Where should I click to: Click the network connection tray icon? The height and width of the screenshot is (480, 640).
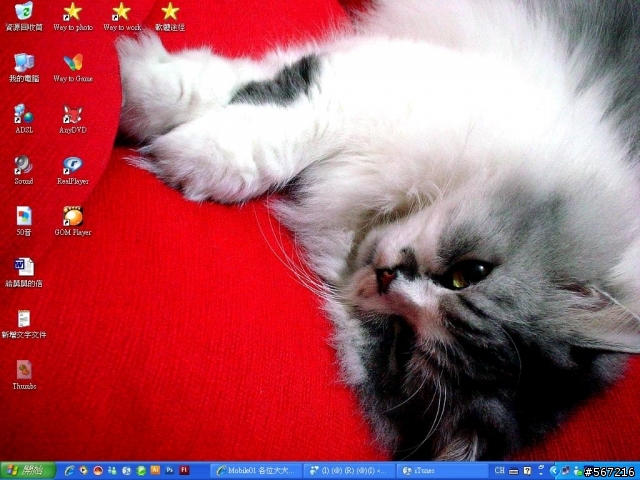tap(566, 471)
